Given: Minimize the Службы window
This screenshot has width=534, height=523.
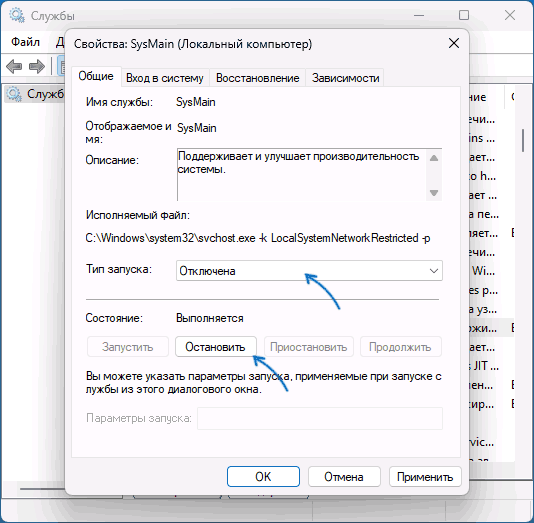Looking at the screenshot, I should pyautogui.click(x=419, y=15).
